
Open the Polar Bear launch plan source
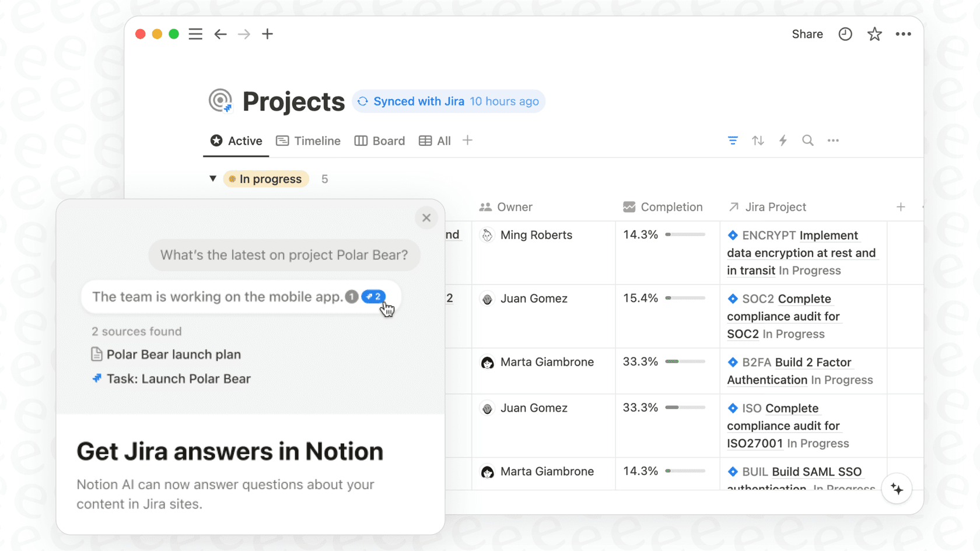(x=173, y=354)
